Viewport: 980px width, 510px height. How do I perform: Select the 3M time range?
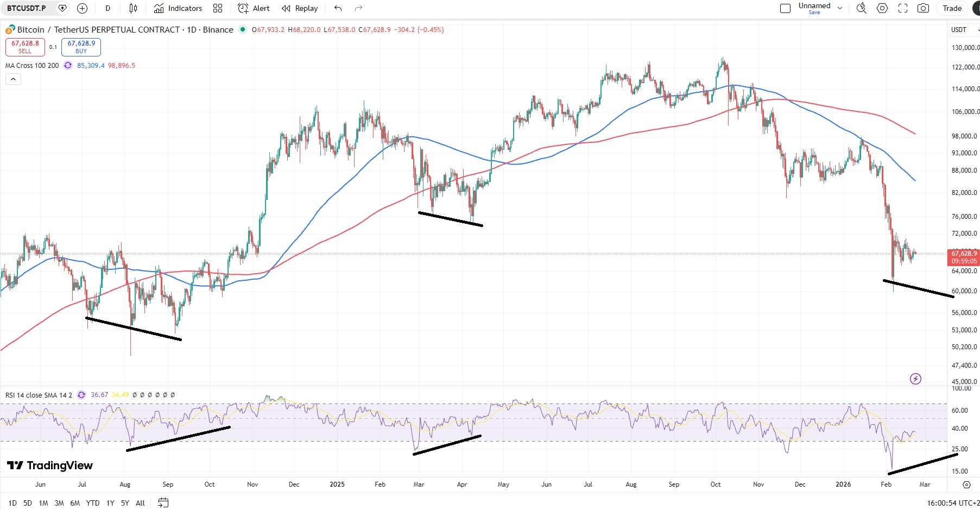point(59,503)
